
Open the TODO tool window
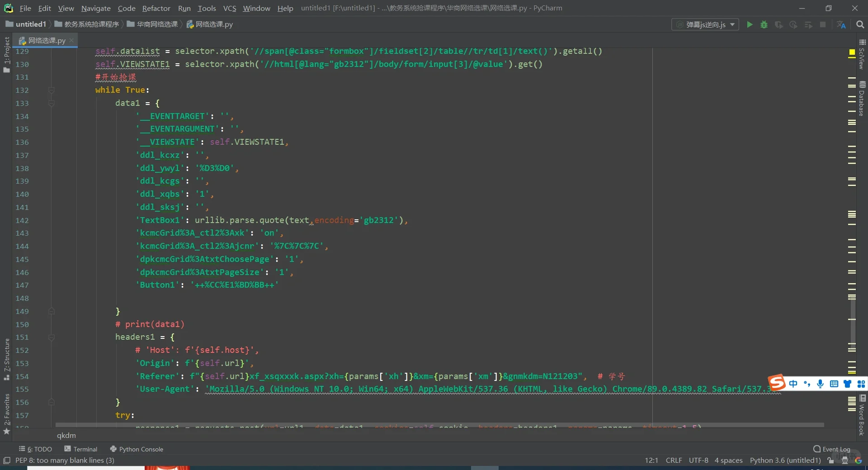[x=35, y=449]
